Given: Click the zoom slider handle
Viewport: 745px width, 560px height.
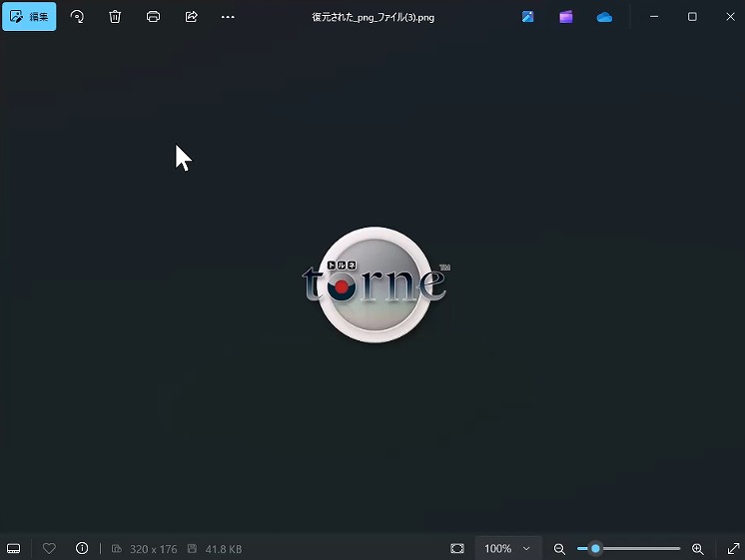Looking at the screenshot, I should coord(595,549).
